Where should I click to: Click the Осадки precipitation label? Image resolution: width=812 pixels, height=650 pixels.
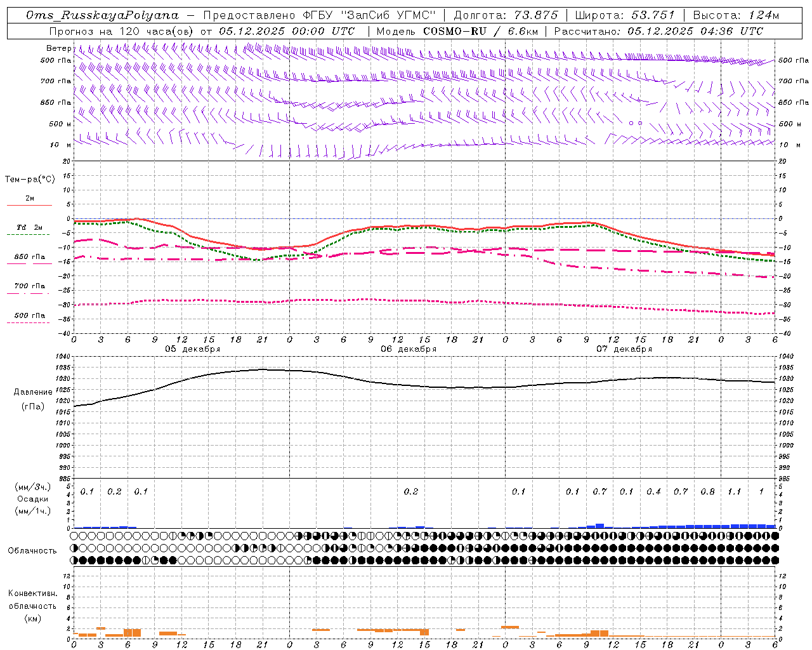coord(32,499)
